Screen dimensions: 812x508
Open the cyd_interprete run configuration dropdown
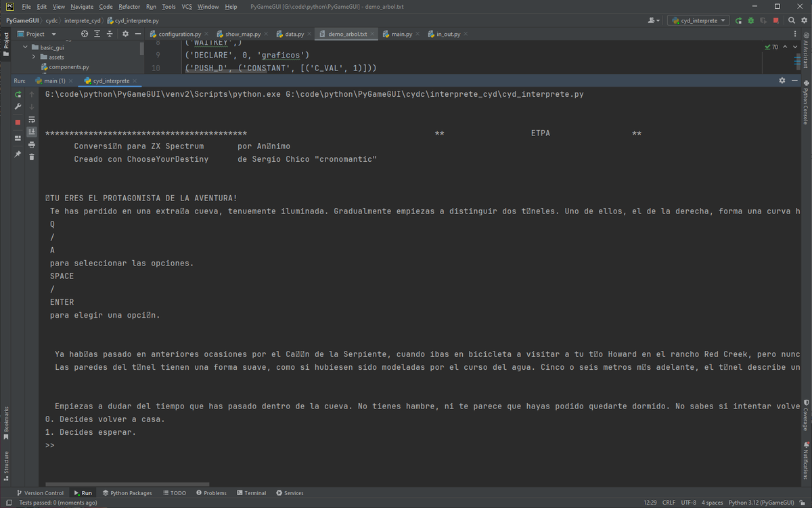pyautogui.click(x=698, y=20)
